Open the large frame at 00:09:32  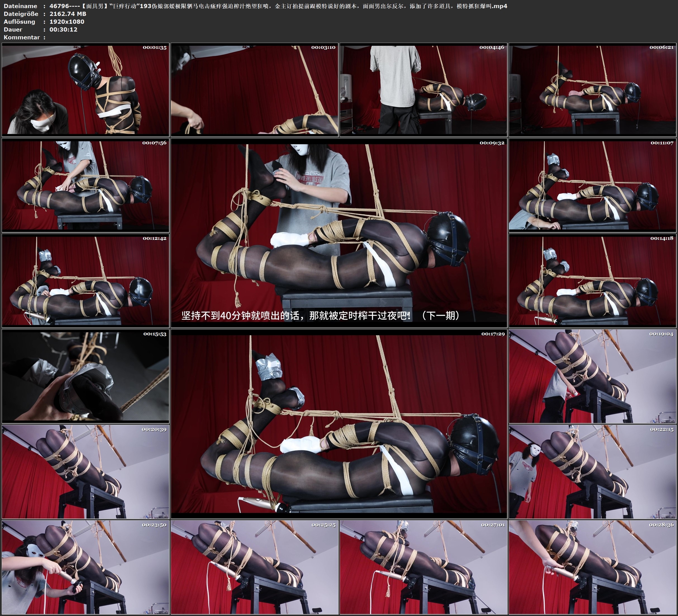click(339, 233)
